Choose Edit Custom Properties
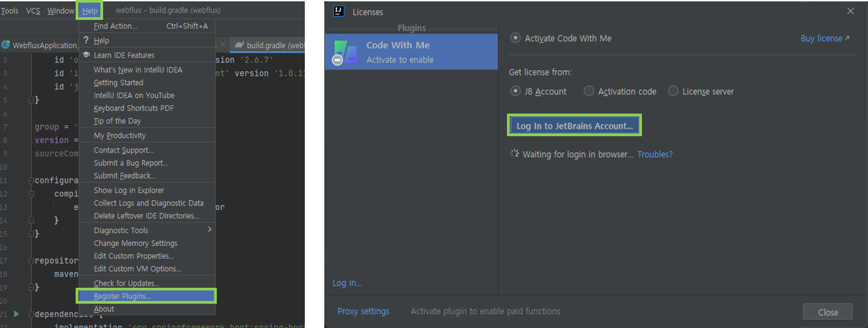The height and width of the screenshot is (328, 868). click(x=147, y=256)
